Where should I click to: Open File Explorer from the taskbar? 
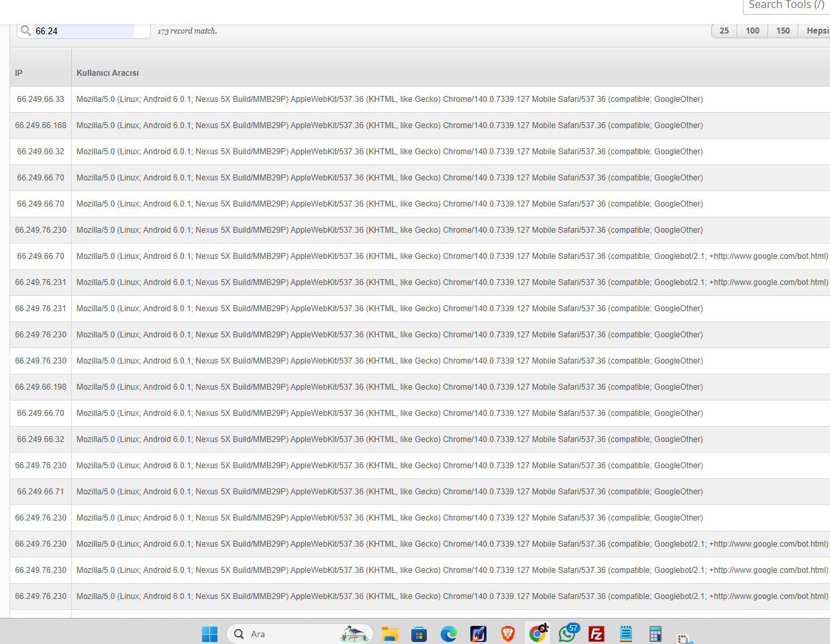tap(390, 634)
